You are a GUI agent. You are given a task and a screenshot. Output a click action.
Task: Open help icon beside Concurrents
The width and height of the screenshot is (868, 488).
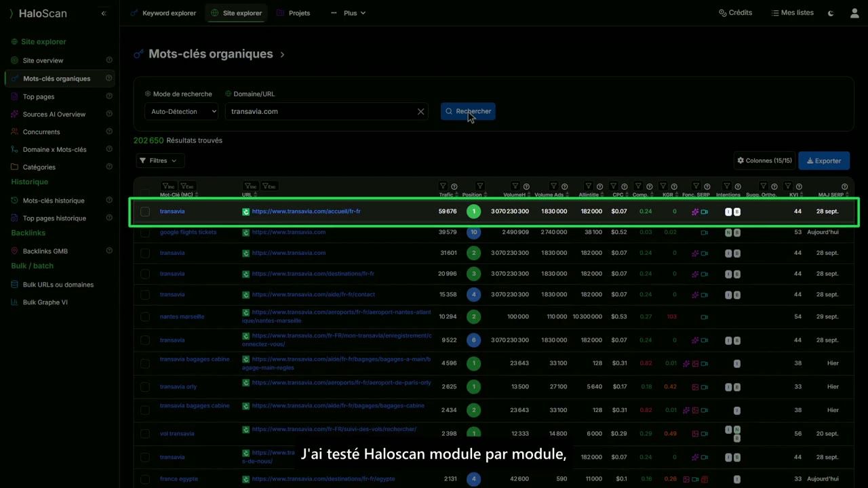click(x=109, y=131)
